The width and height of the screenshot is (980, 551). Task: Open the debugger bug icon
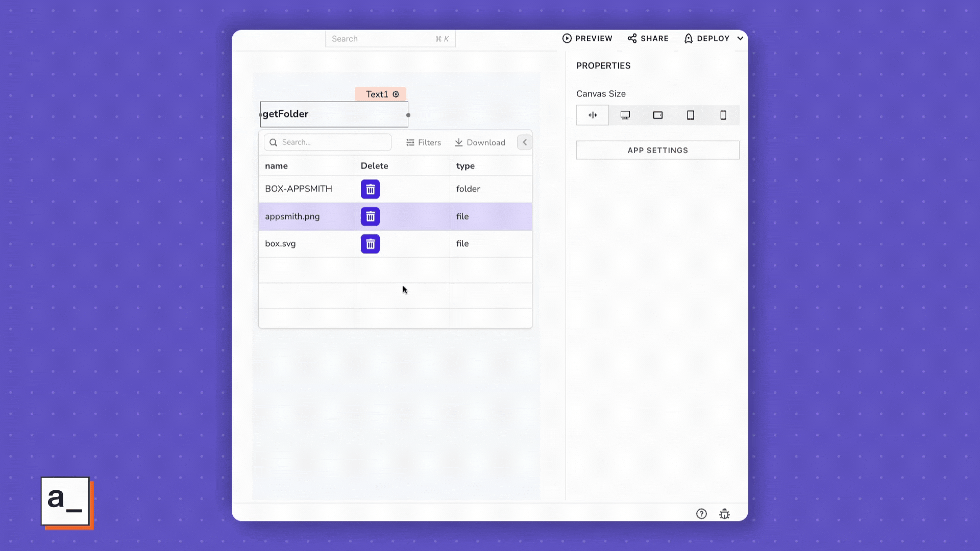[x=724, y=514]
